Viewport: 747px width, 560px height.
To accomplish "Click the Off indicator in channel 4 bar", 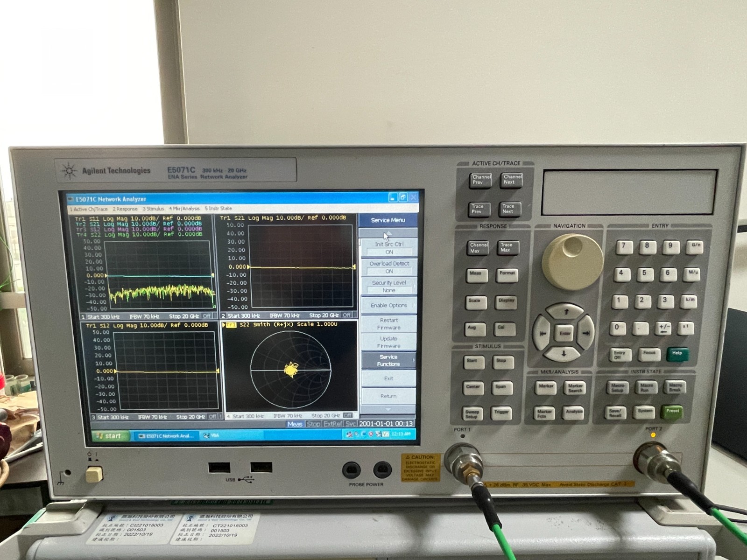I will click(x=348, y=415).
